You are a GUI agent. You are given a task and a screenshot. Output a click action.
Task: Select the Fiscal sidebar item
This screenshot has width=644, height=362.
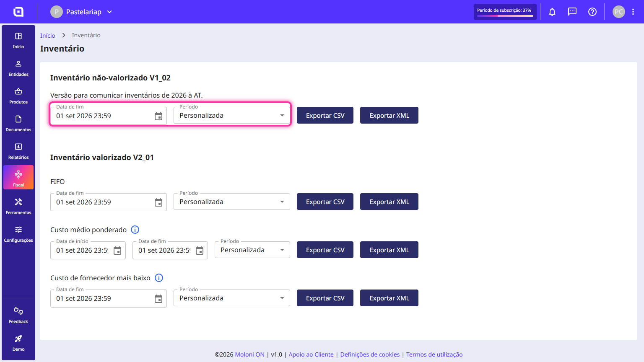coord(18,177)
